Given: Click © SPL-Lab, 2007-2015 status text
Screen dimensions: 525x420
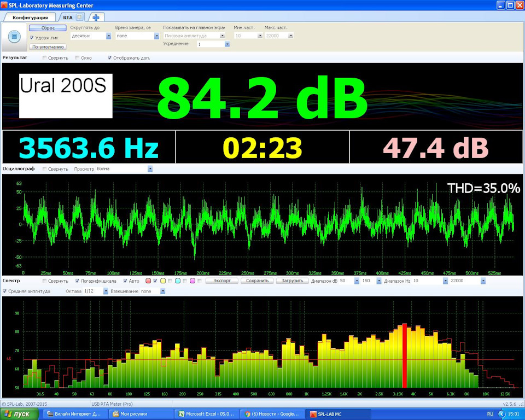Looking at the screenshot, I should pos(25,404).
